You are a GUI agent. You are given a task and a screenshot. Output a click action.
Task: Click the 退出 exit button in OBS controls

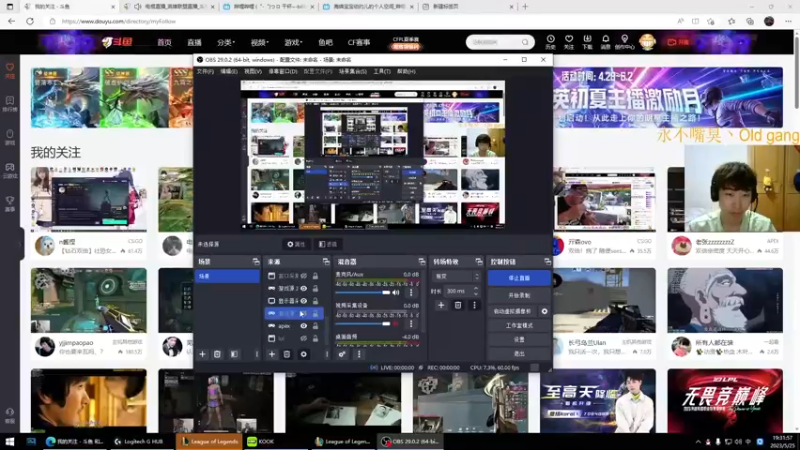[519, 353]
